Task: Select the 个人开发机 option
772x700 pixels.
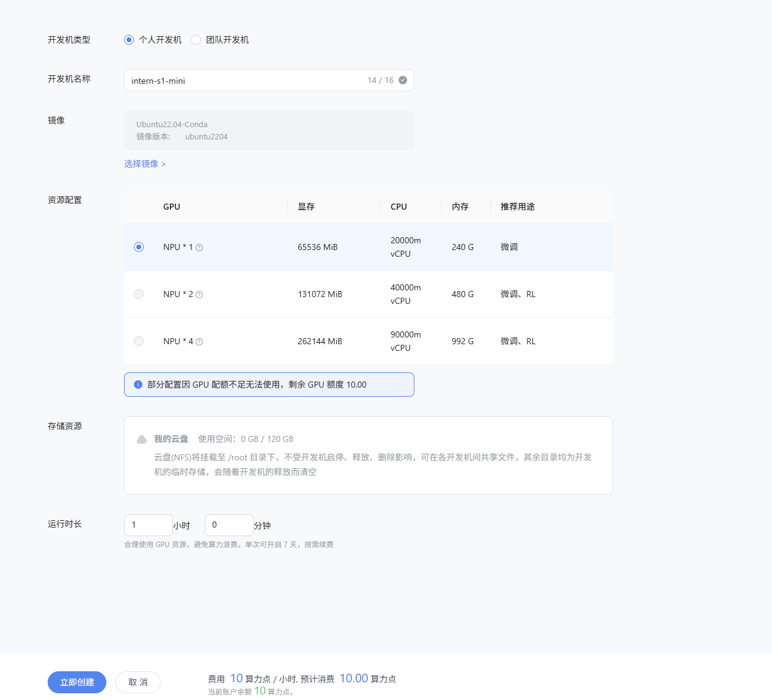Action: pos(128,39)
